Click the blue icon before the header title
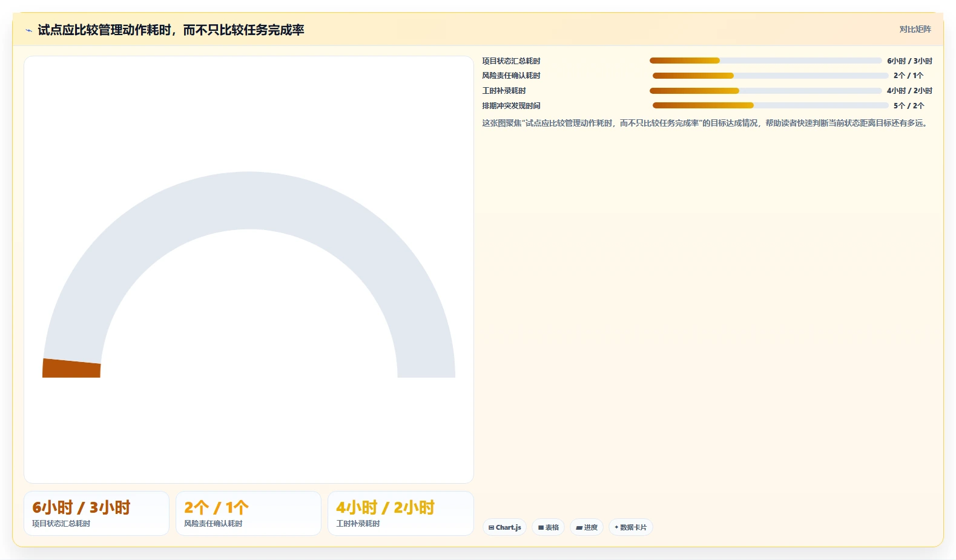The image size is (956, 560). (x=28, y=30)
